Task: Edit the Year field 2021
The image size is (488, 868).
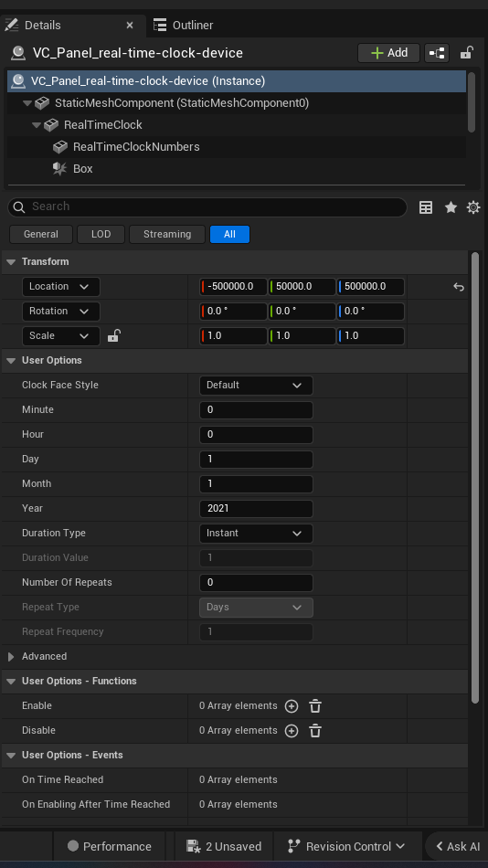Action: (256, 509)
